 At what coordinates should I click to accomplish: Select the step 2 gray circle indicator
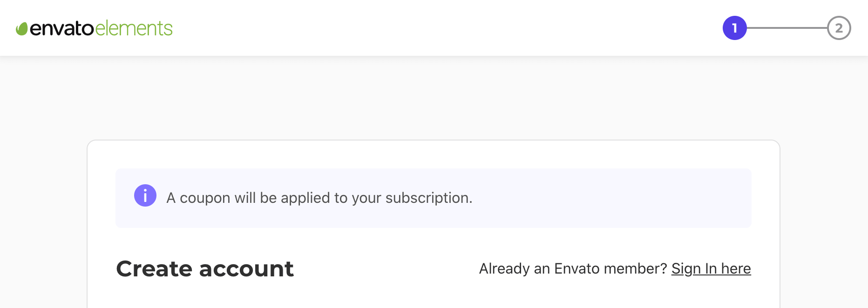(839, 28)
